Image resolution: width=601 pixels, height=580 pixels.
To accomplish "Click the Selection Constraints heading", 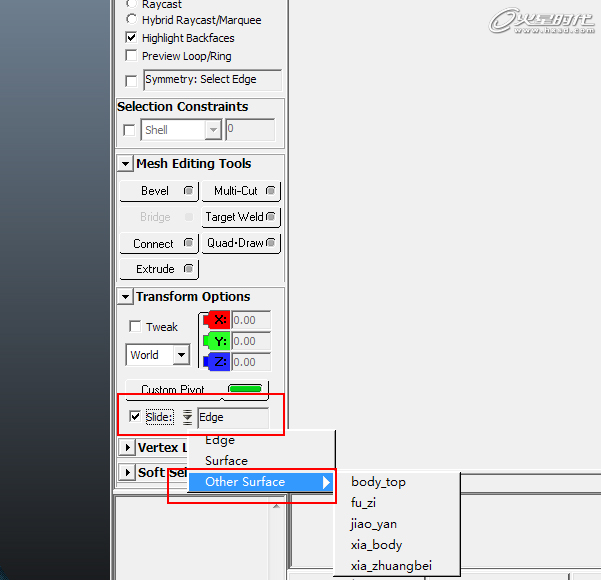I will pyautogui.click(x=182, y=107).
